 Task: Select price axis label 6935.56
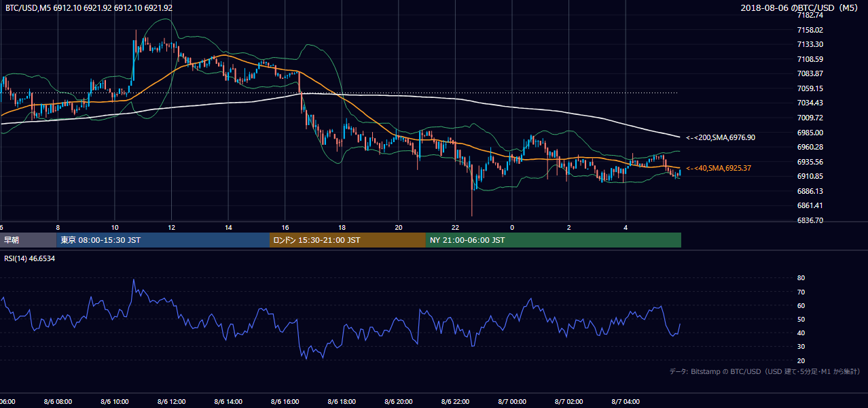tap(810, 162)
